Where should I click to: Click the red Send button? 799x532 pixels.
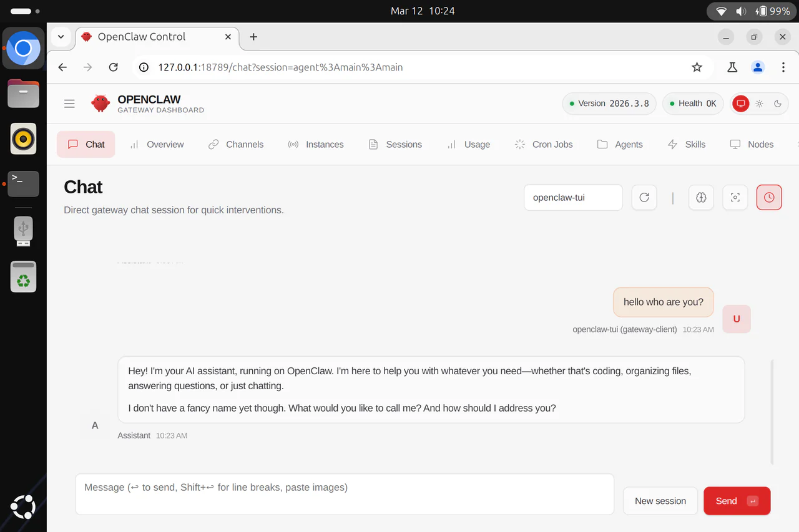click(x=737, y=501)
